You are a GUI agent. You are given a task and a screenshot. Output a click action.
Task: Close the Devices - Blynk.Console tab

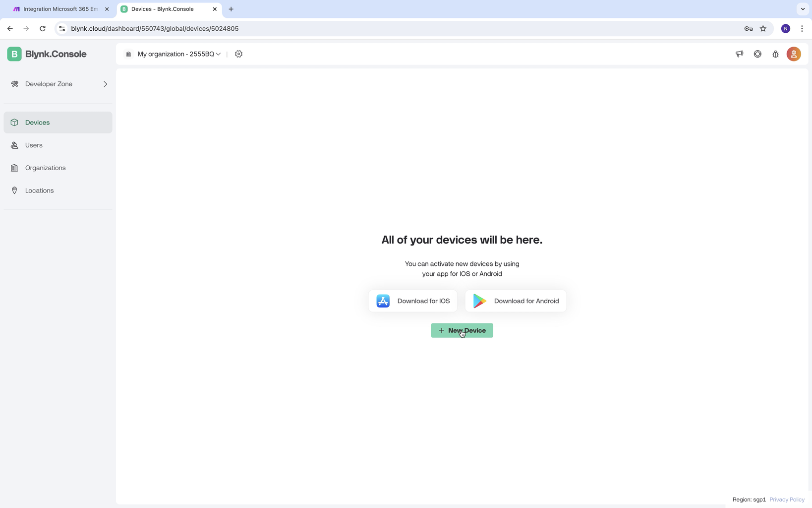coord(215,9)
